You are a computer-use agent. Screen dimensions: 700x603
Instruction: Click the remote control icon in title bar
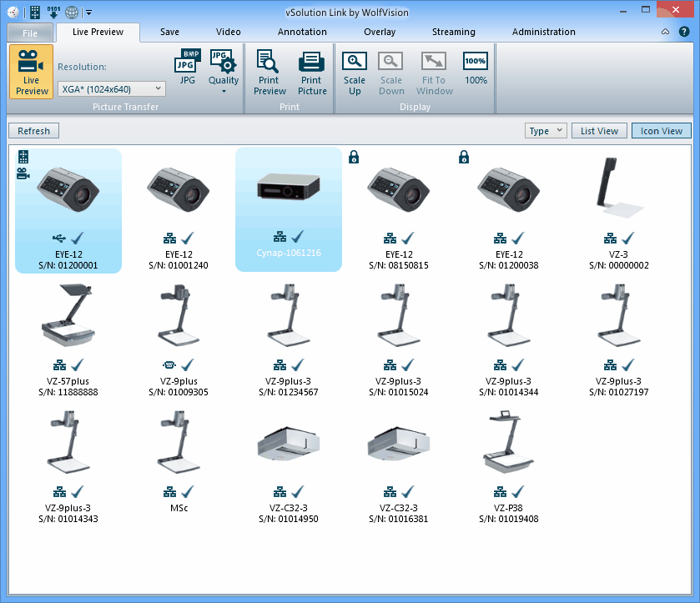pos(35,13)
